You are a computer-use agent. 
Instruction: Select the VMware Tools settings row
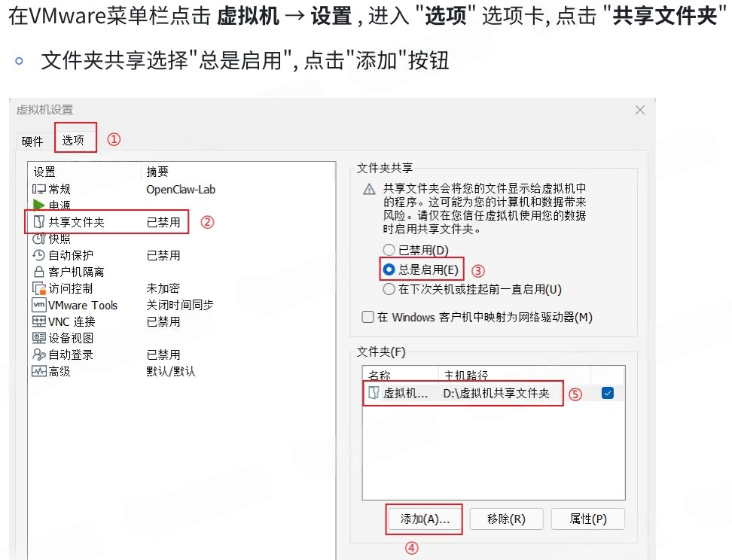pyautogui.click(x=181, y=305)
